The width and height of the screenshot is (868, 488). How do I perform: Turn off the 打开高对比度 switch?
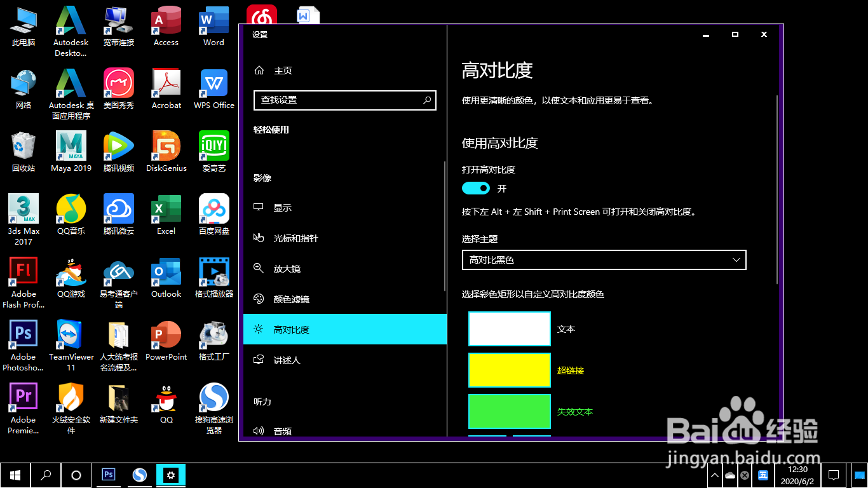pyautogui.click(x=476, y=188)
